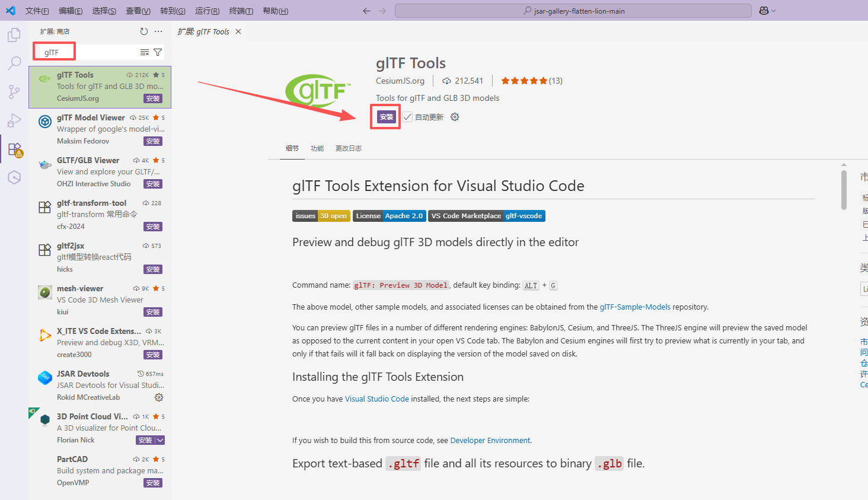Install GLTF/GLB Viewer from the list
Screen dimensions: 868x500
153,184
